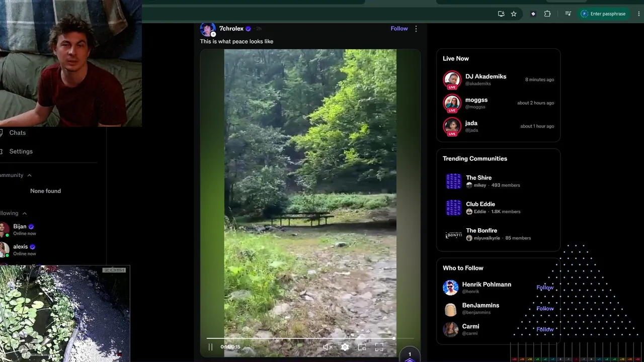Viewport: 644px width, 362px height.
Task: Open The Shire community icon
Action: pyautogui.click(x=453, y=181)
